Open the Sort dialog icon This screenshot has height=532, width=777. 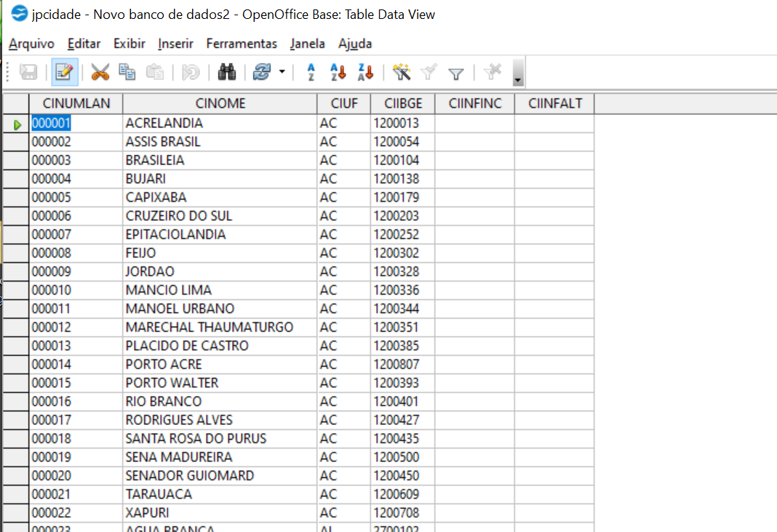311,72
